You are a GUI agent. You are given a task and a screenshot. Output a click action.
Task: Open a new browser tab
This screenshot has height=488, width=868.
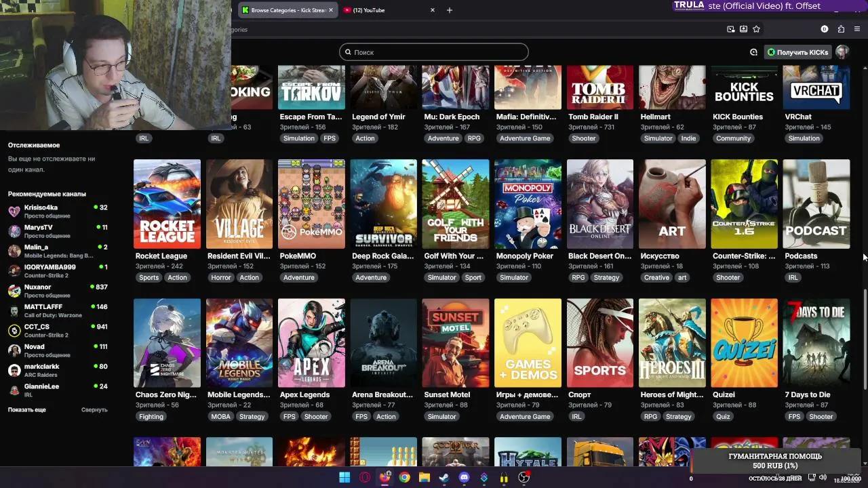pos(450,10)
